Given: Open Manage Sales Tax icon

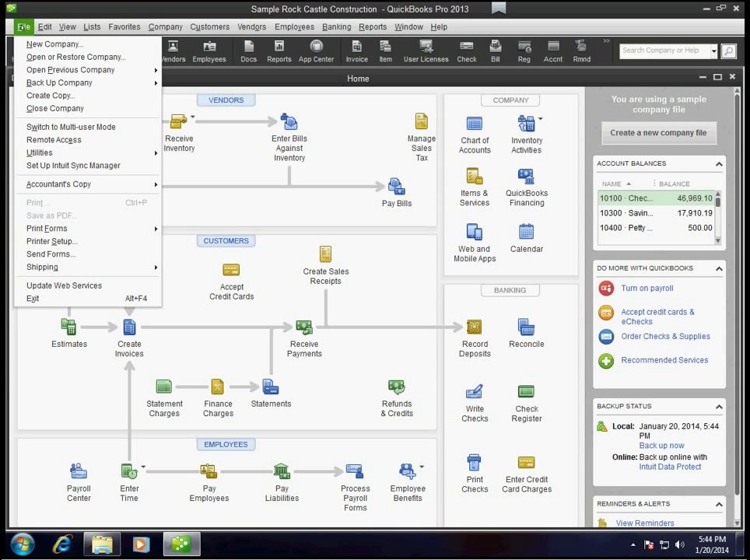Looking at the screenshot, I should [x=421, y=121].
